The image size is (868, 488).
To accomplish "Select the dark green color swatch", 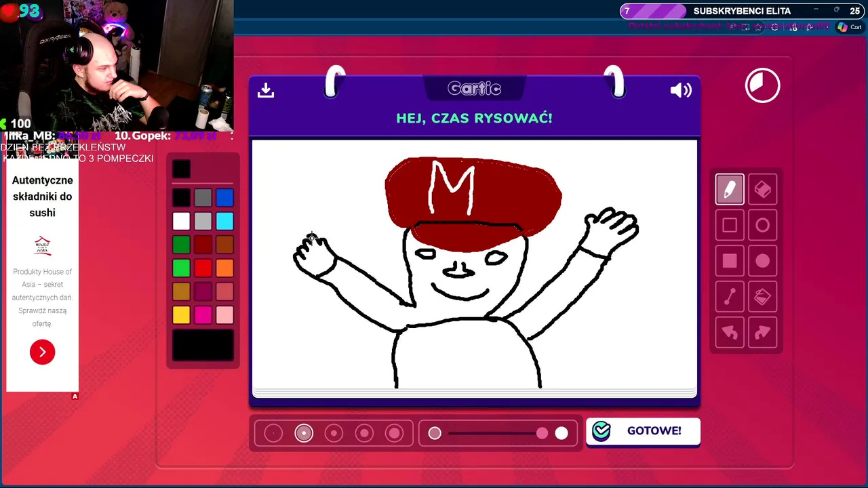I will (181, 245).
